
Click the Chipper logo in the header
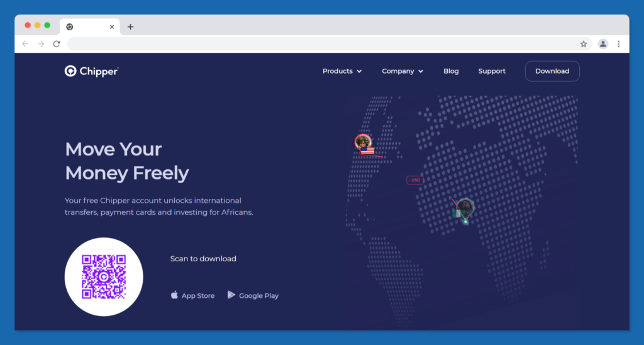[x=91, y=71]
